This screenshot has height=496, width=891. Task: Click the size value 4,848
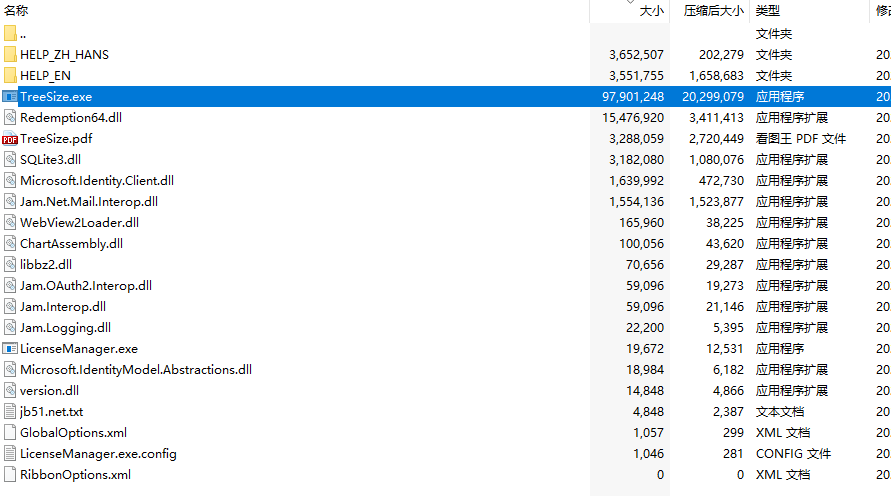[648, 412]
